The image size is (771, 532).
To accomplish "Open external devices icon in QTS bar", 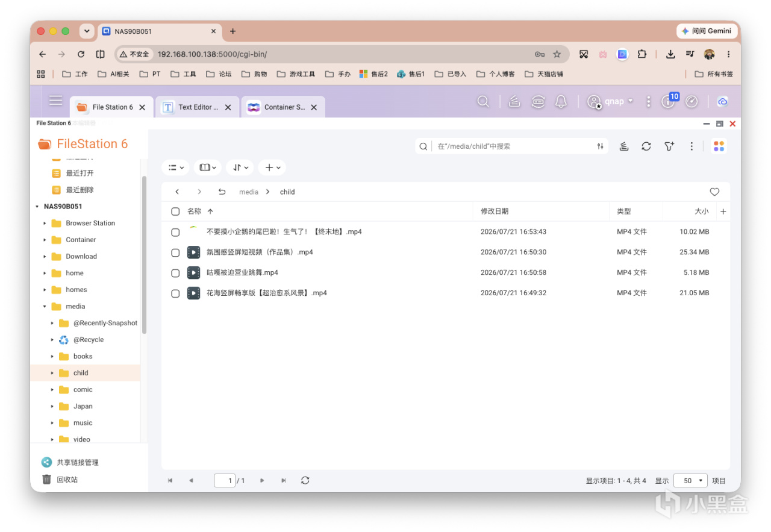I will (x=538, y=102).
